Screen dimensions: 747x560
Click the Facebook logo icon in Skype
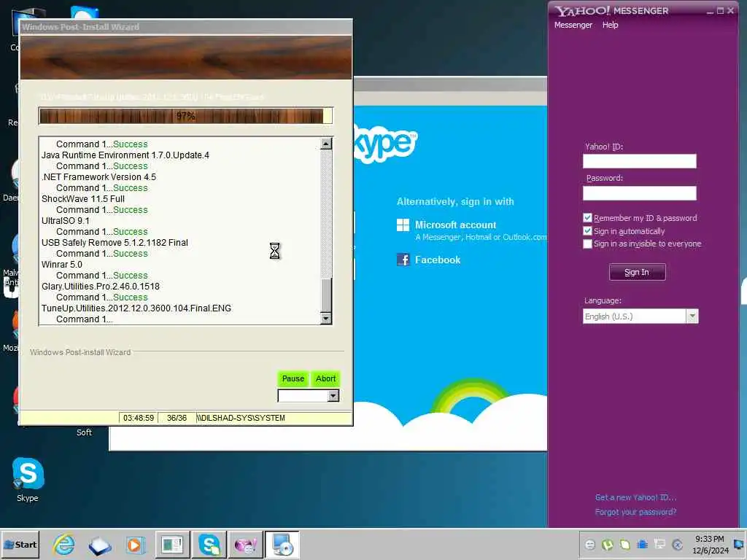[403, 260]
